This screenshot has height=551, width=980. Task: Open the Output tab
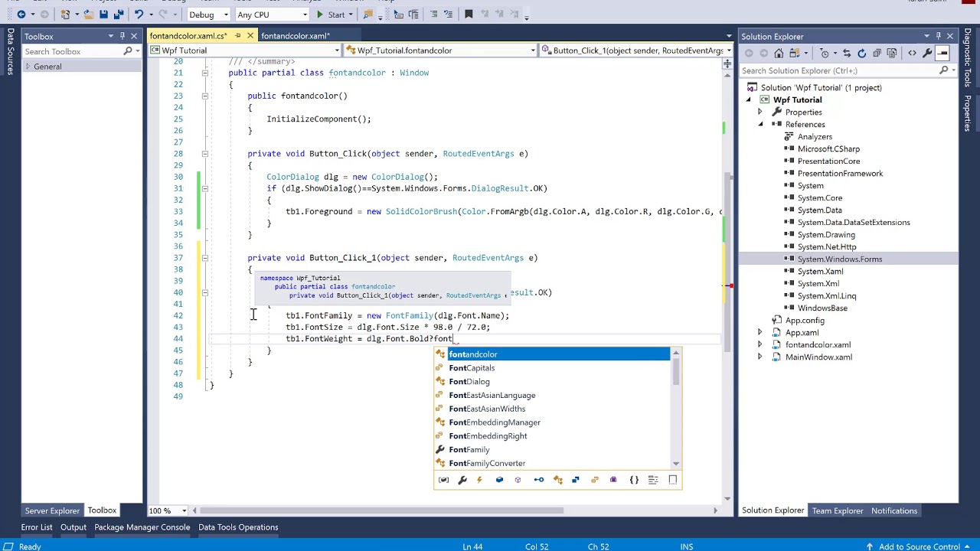73,527
